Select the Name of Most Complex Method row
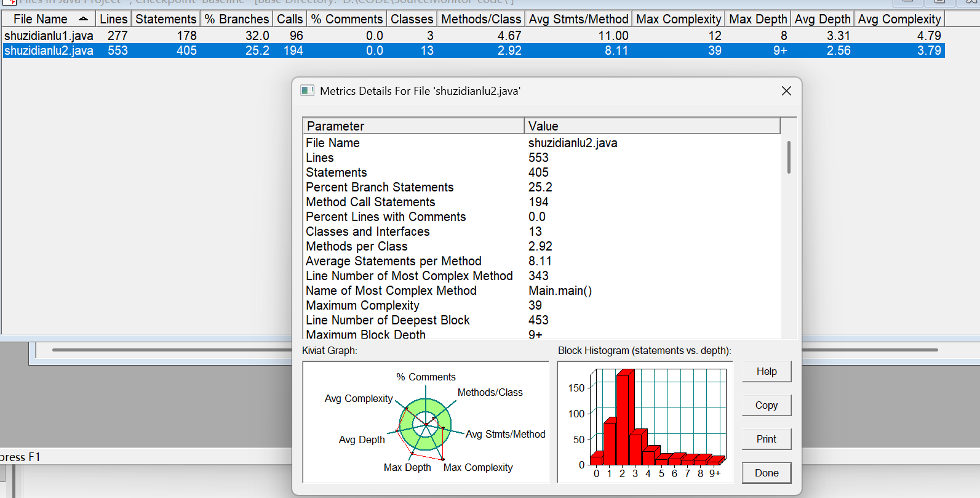 542,291
